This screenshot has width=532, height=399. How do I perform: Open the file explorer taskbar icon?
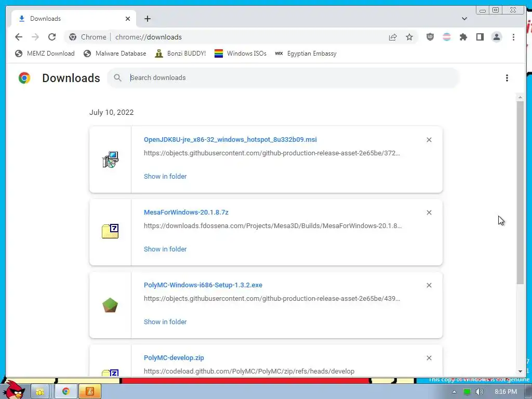pyautogui.click(x=40, y=392)
